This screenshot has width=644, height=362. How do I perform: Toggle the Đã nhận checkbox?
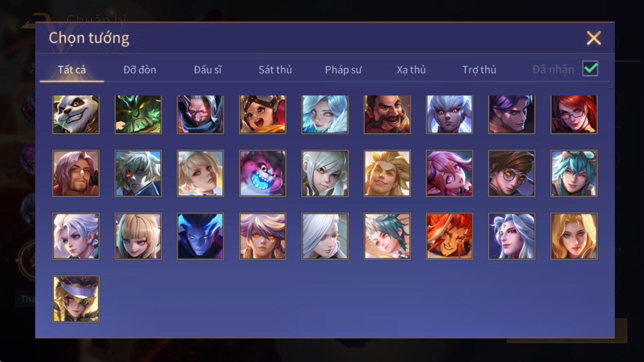click(590, 69)
